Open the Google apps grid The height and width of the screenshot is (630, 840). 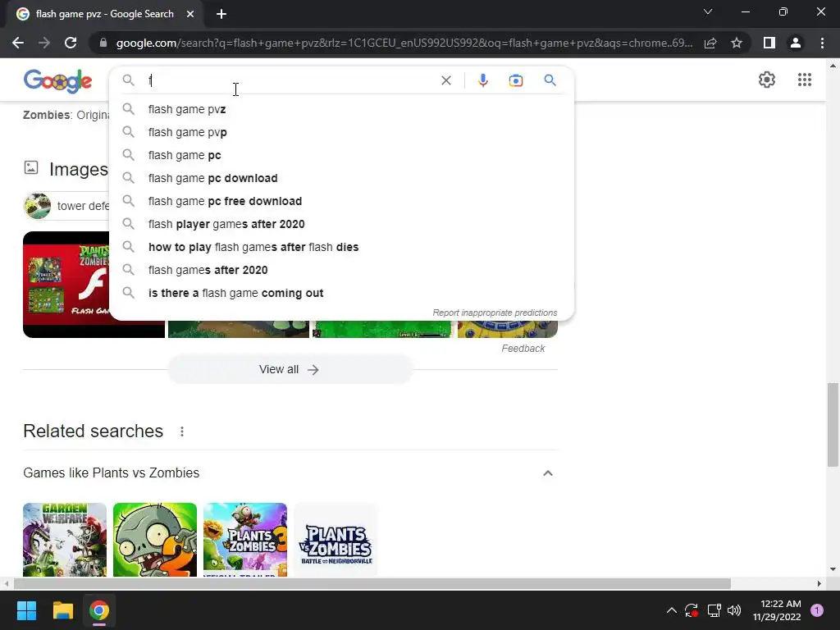click(x=804, y=80)
